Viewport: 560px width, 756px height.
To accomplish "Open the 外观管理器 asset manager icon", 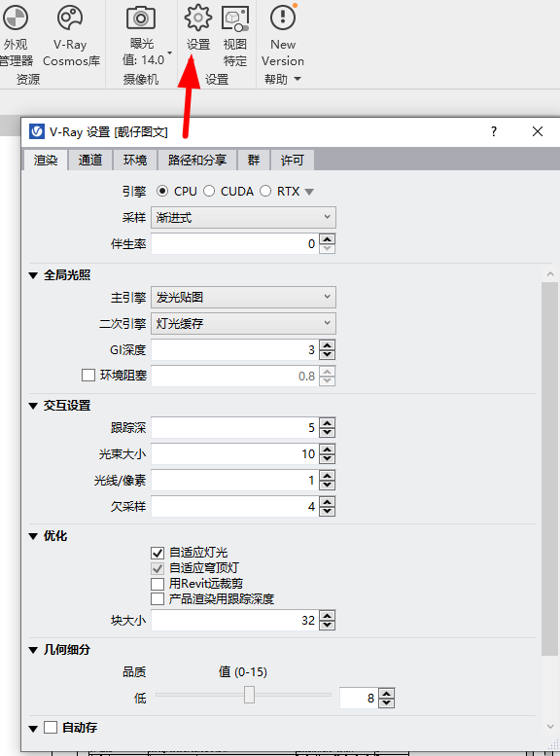I will pos(16,18).
